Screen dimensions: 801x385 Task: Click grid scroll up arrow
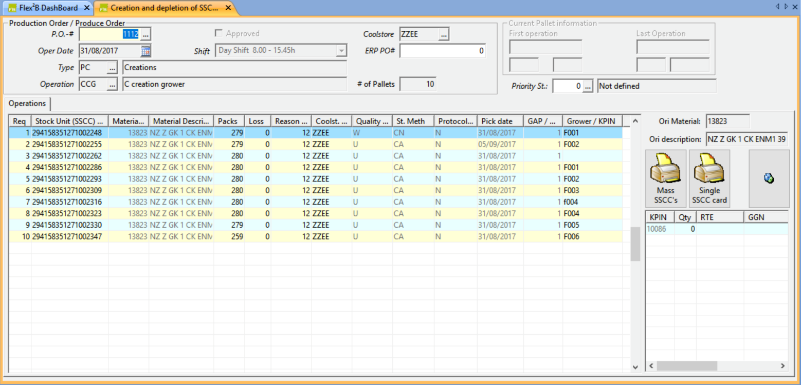pos(635,121)
